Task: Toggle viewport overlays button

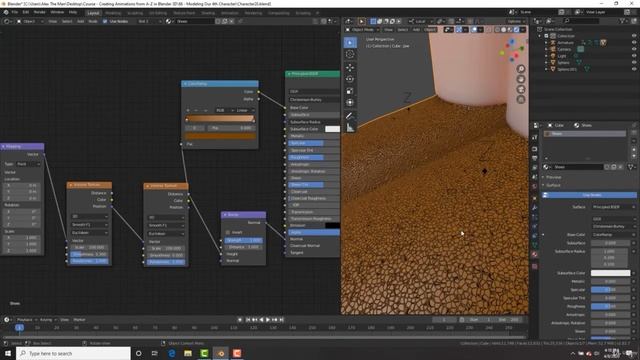Action: coord(474,29)
